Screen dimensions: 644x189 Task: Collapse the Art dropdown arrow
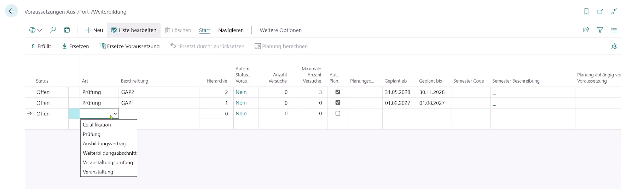coord(115,113)
